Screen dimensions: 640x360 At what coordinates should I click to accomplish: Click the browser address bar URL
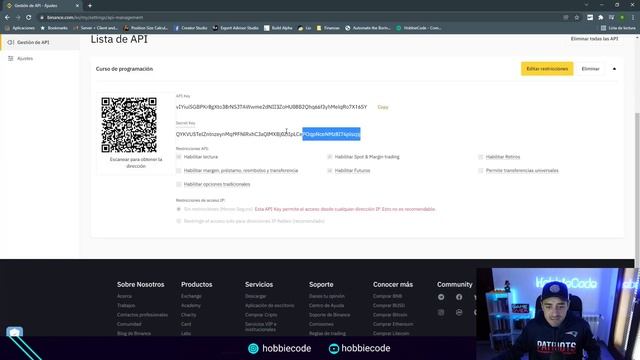click(x=95, y=18)
